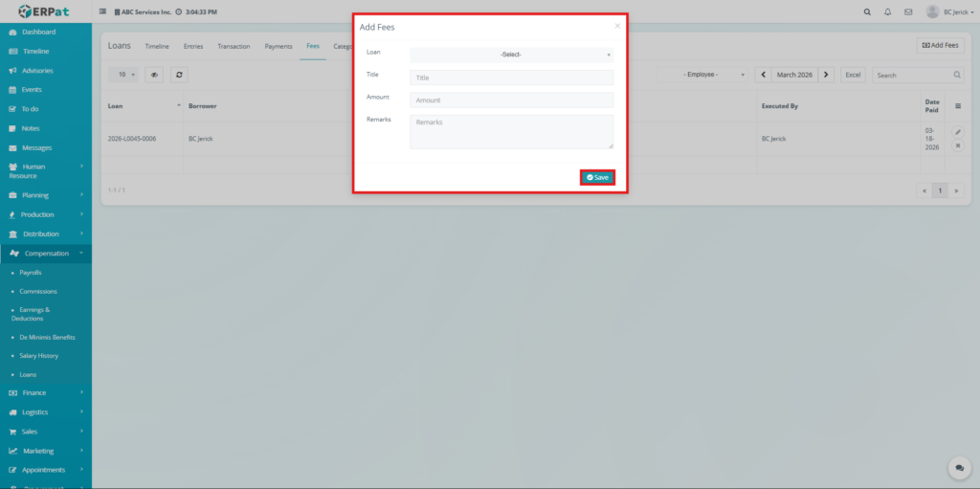The image size is (980, 489).
Task: Sort by the Loan column header
Action: (x=145, y=106)
